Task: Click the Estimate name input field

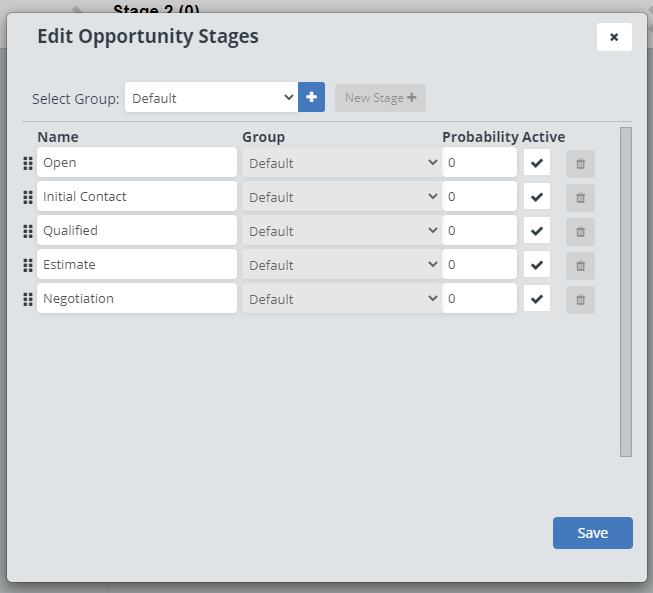Action: point(137,265)
